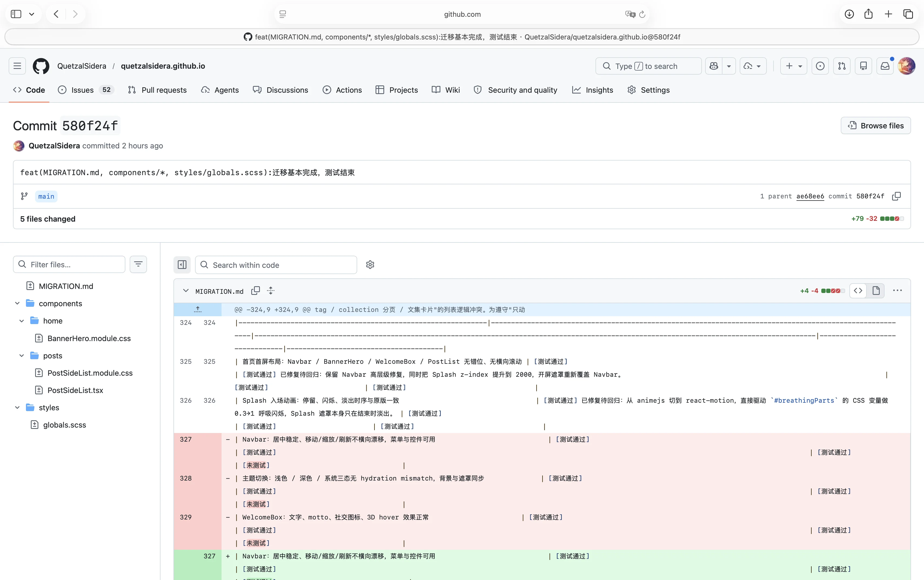
Task: Open the filter options button next to Filter files
Action: click(138, 264)
